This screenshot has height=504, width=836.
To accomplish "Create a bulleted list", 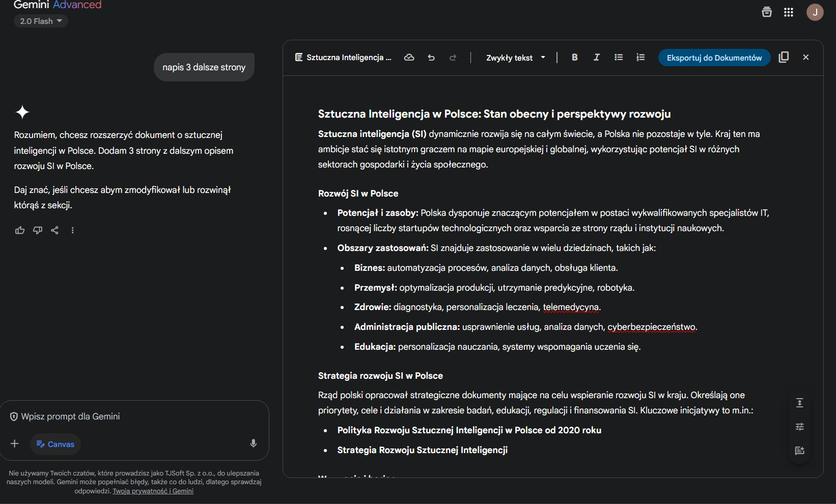I will coord(619,58).
